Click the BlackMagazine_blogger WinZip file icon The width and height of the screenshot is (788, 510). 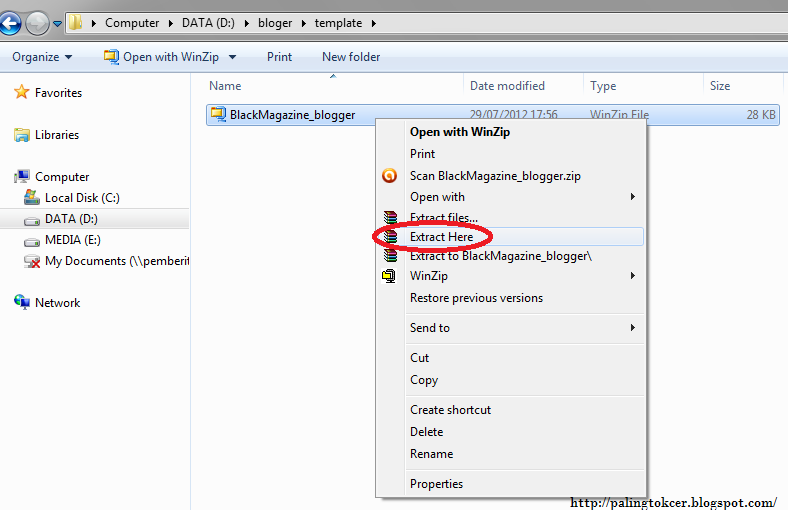[218, 114]
